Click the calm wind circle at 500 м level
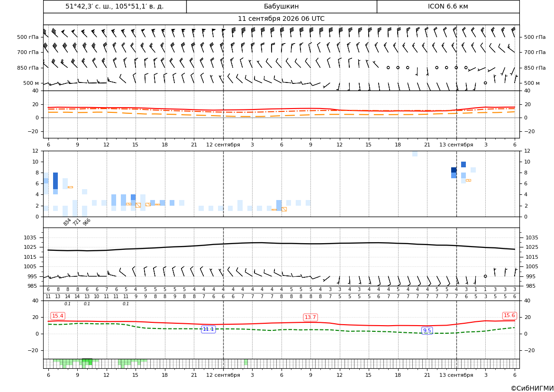This screenshot has height=392, width=554. (485, 83)
